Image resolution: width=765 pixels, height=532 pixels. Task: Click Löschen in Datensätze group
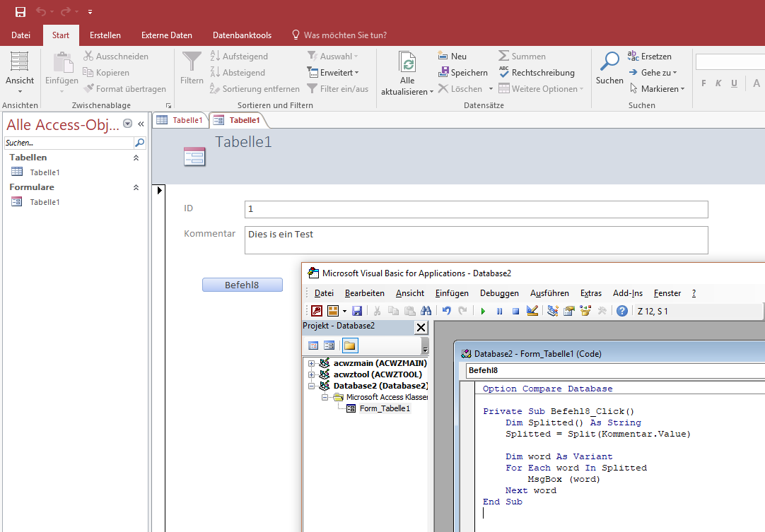click(460, 89)
